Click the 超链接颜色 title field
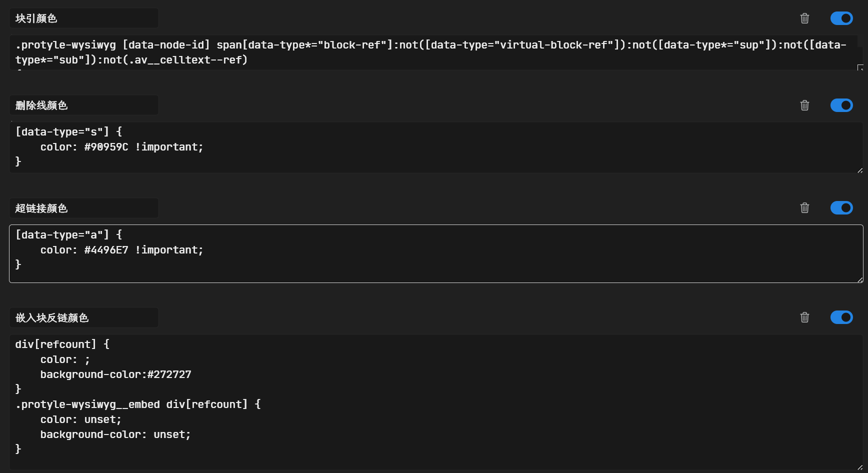 tap(83, 208)
